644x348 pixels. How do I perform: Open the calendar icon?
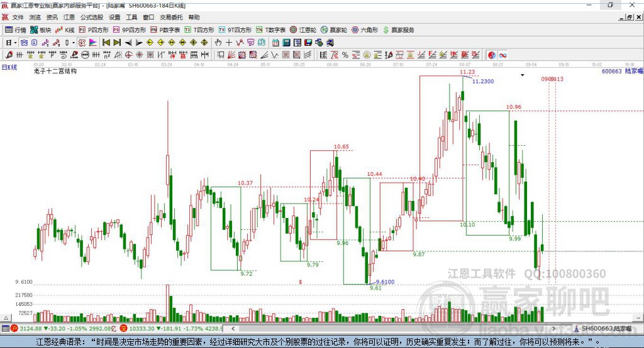click(275, 43)
